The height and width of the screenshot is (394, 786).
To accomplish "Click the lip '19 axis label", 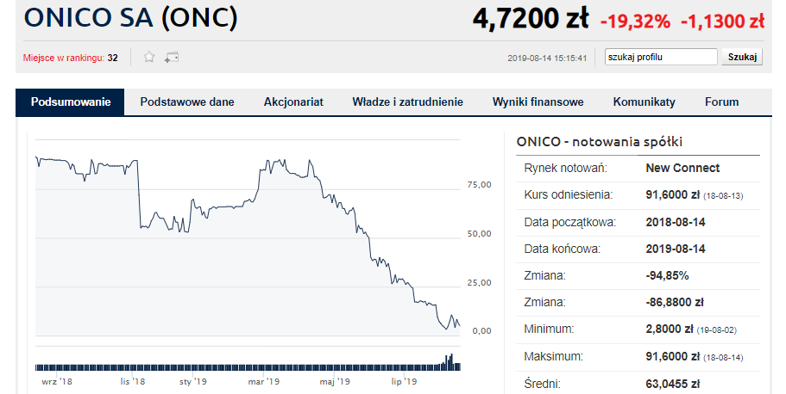I will [404, 382].
